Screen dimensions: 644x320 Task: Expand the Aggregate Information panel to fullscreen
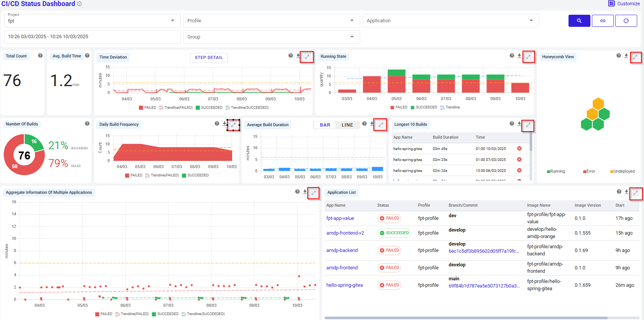pyautogui.click(x=313, y=193)
